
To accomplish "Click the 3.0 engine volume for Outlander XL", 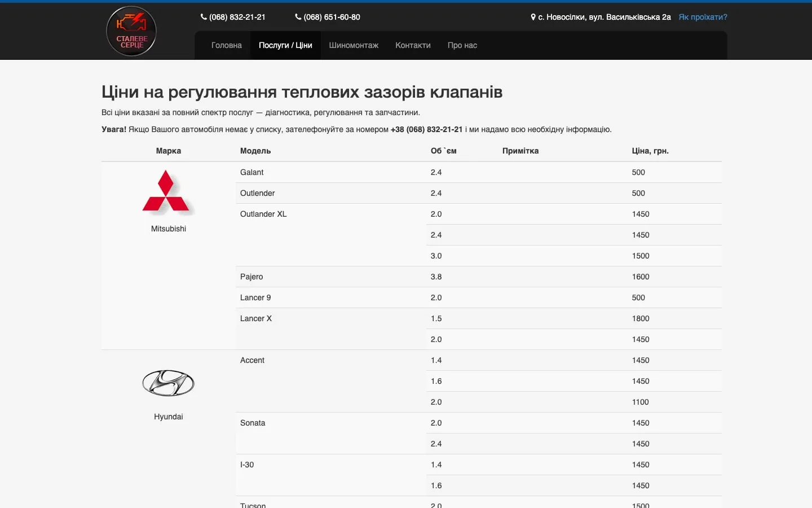I will (x=436, y=256).
